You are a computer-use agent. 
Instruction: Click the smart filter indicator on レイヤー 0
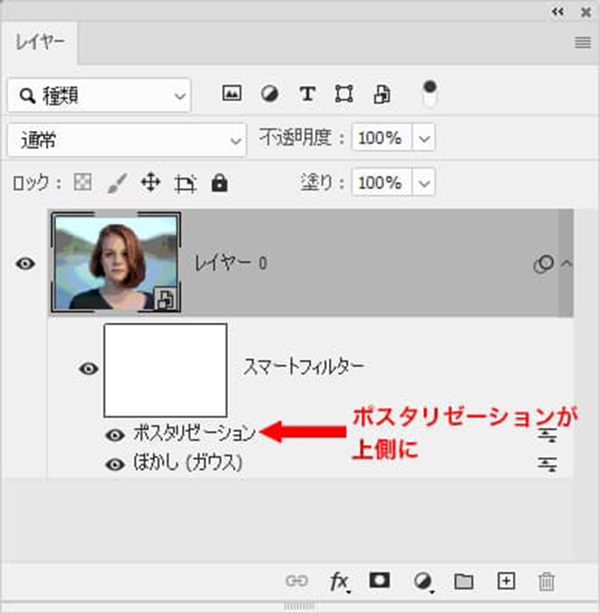(x=544, y=264)
